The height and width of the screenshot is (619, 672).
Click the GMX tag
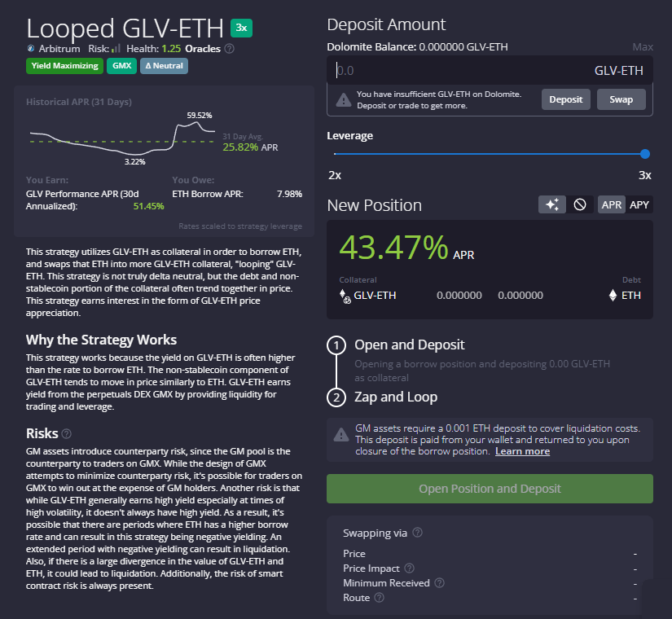121,66
